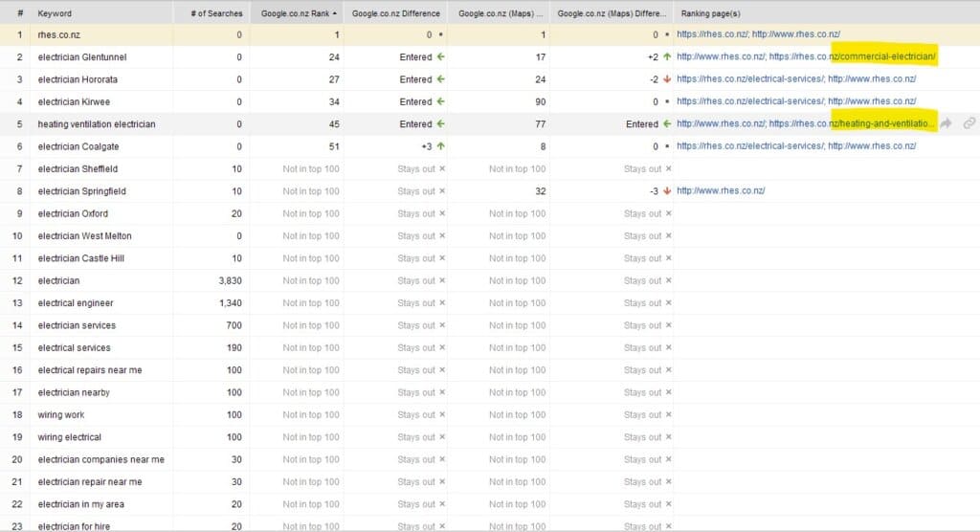Image resolution: width=980 pixels, height=532 pixels.
Task: Click the Google.co.nz Difference column header
Action: (395, 13)
